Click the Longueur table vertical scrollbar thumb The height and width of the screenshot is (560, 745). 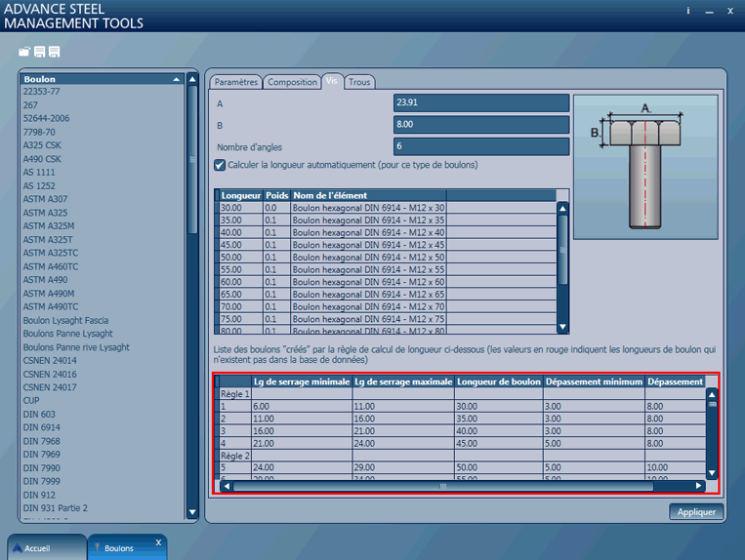pos(562,250)
